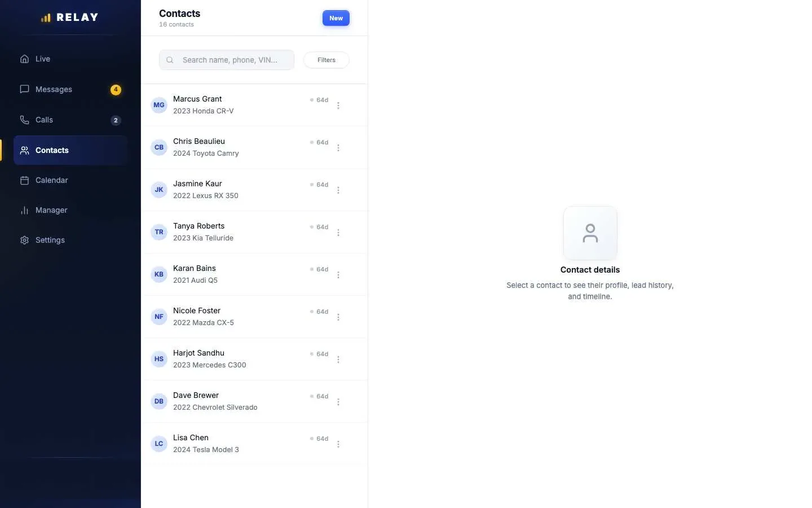Click the RELAY logo in the sidebar
812x508 pixels.
pyautogui.click(x=70, y=17)
